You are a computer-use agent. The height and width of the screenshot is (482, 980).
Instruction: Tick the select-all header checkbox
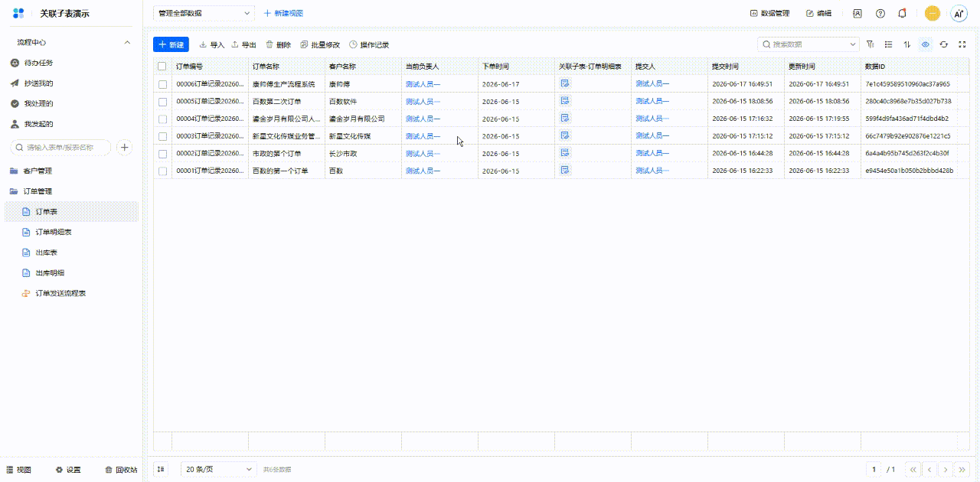tap(162, 67)
